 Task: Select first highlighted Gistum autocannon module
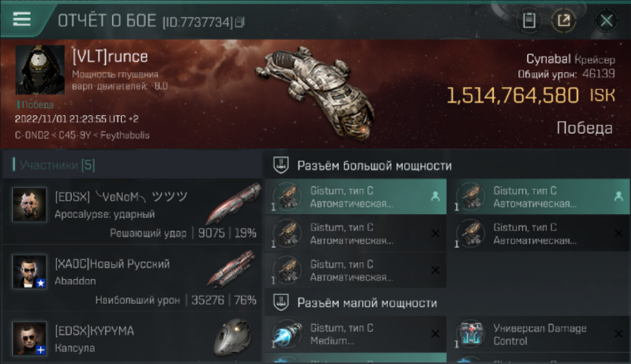355,197
